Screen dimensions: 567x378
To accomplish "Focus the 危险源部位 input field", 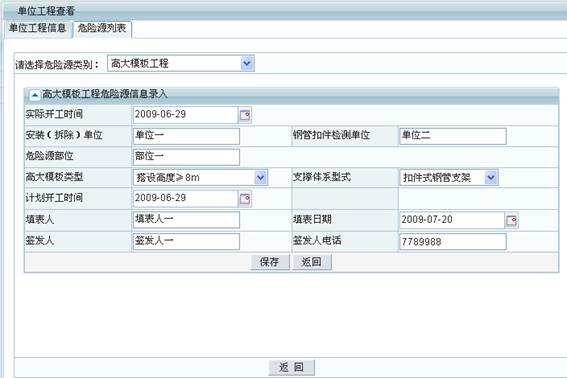I will click(x=186, y=157).
